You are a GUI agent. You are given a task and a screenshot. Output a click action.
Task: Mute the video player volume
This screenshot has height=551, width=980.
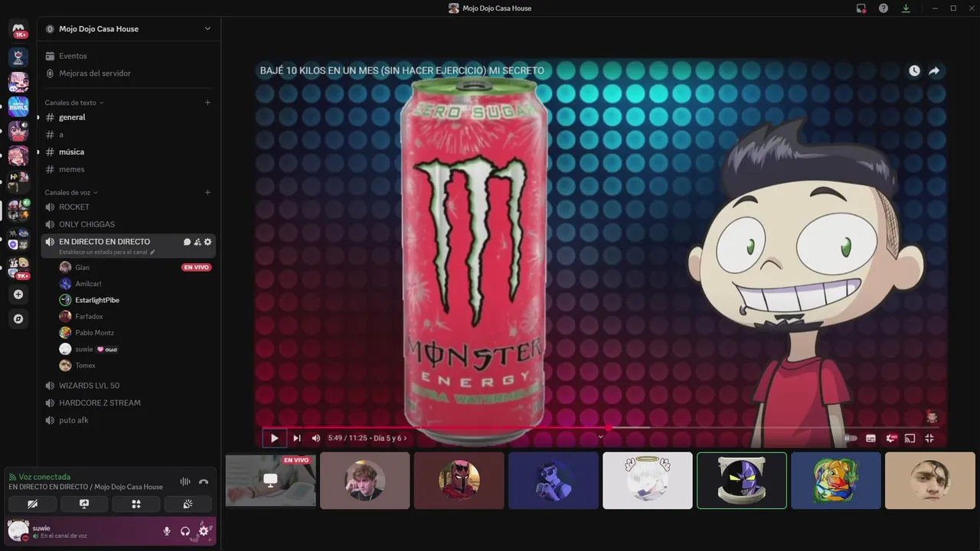point(316,438)
